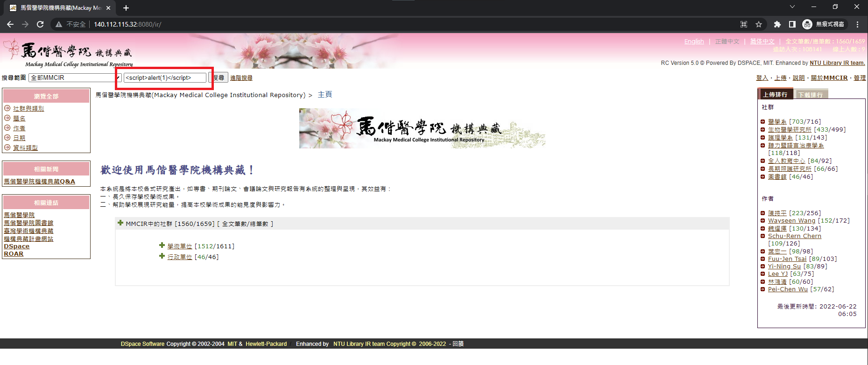This screenshot has width=868, height=365.
Task: Bookmark this page with star icon
Action: point(759,24)
